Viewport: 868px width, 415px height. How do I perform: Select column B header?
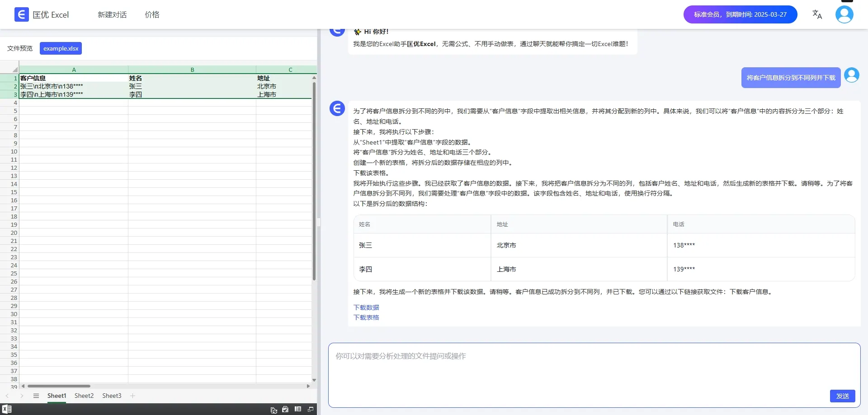[x=192, y=70]
